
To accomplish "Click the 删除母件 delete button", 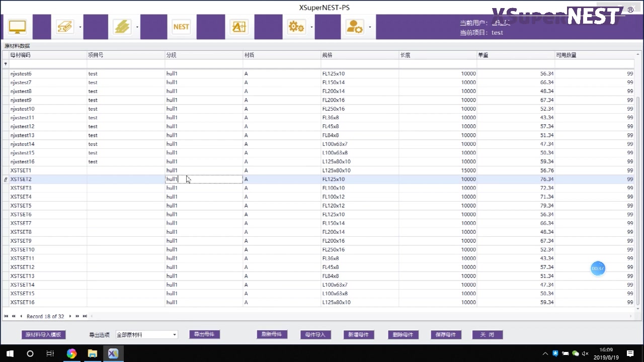I will 404,335.
